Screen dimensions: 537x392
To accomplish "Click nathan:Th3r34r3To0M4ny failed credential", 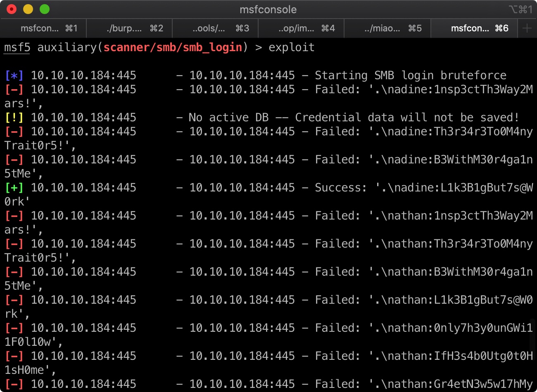I will (x=460, y=244).
